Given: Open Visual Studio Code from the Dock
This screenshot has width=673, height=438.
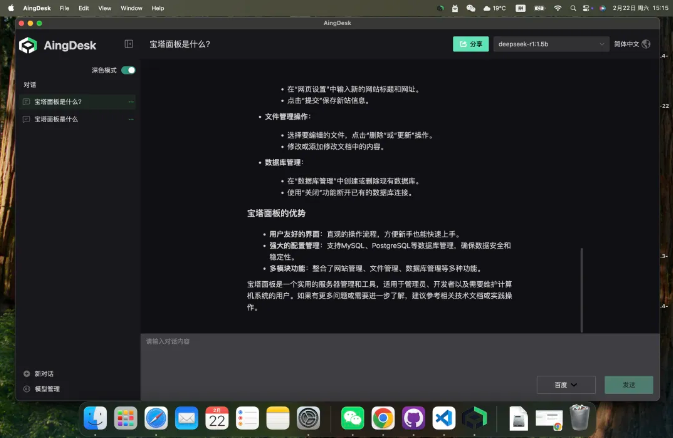Looking at the screenshot, I should pyautogui.click(x=444, y=418).
